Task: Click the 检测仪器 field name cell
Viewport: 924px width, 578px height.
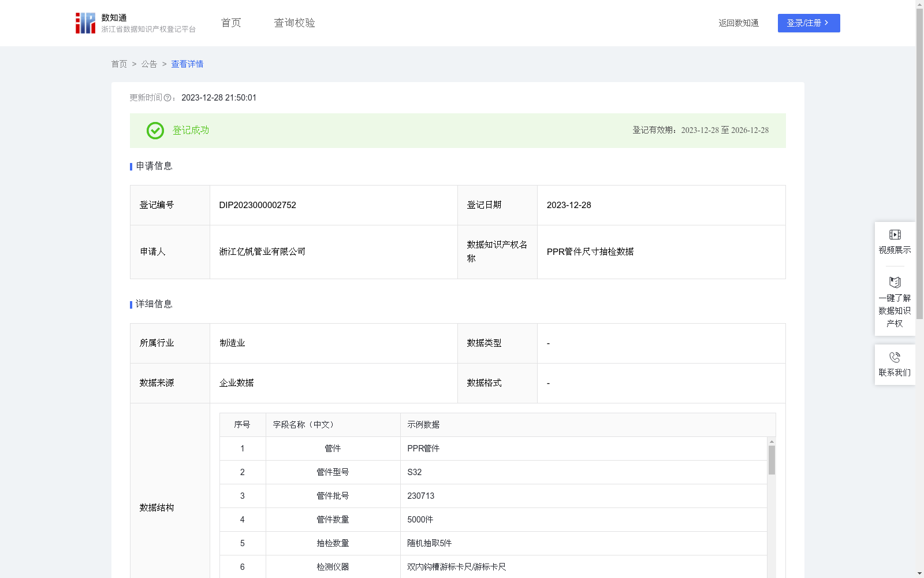Action: [333, 567]
